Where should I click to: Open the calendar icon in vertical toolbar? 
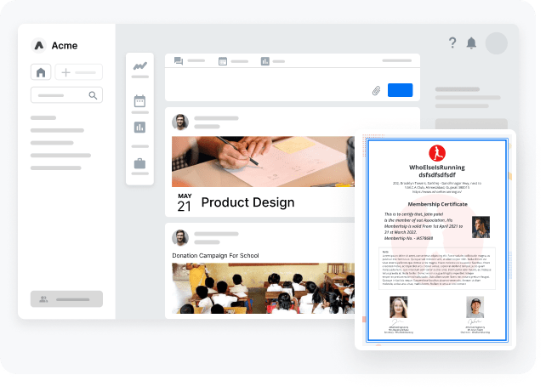pos(139,101)
